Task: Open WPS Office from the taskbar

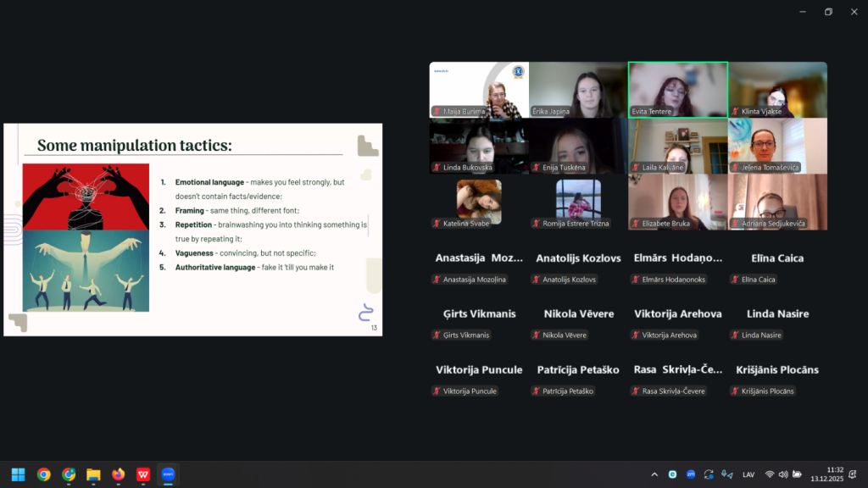Action: click(x=144, y=474)
